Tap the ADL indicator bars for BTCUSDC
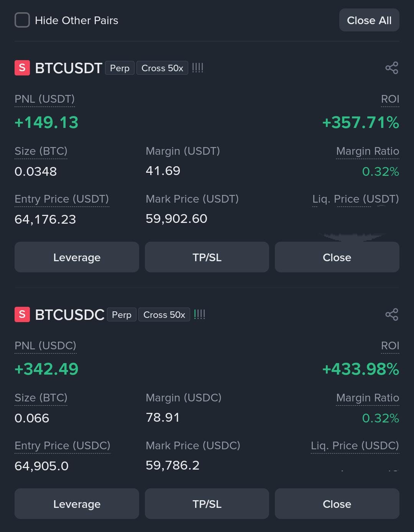 coord(199,314)
